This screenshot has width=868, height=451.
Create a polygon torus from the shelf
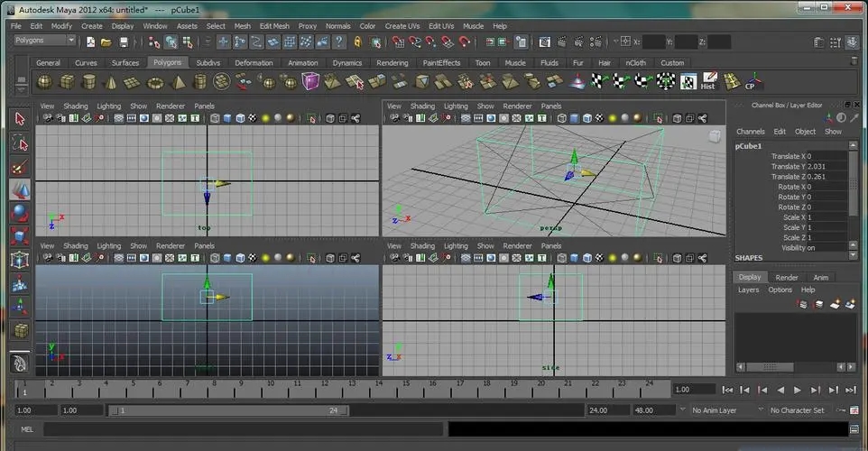pos(155,83)
